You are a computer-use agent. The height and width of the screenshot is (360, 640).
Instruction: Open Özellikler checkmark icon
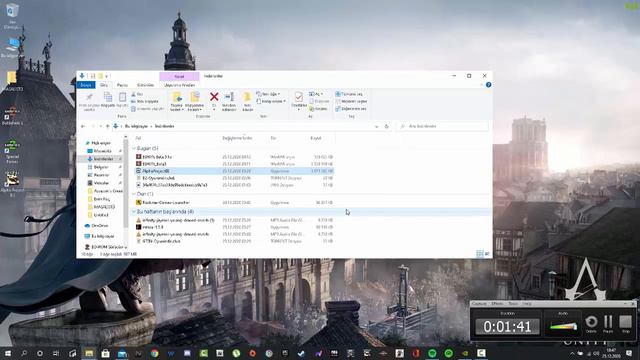coord(299,97)
